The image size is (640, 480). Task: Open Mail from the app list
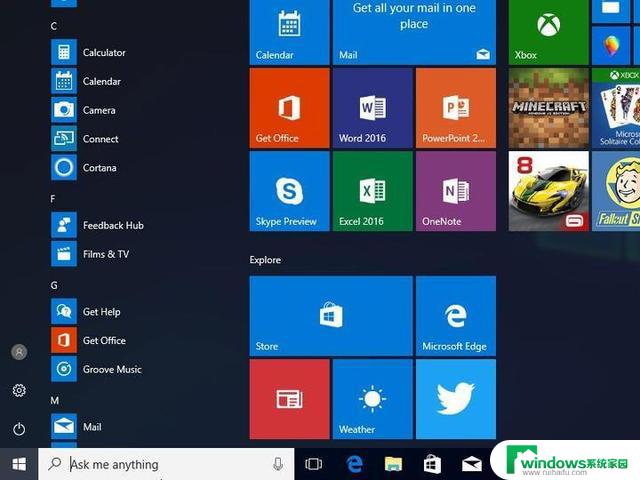point(76,427)
